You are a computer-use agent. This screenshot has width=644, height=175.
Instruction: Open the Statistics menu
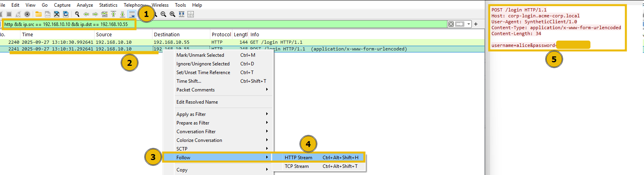(108, 5)
